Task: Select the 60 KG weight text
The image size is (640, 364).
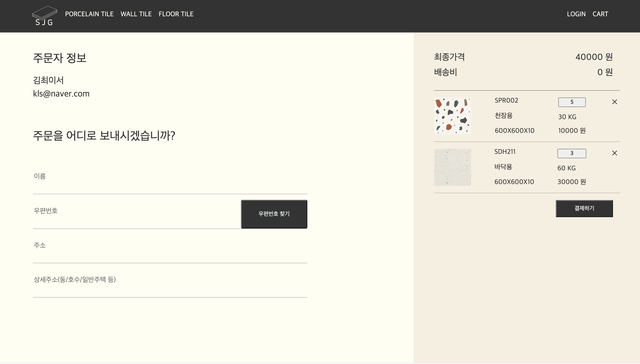Action: tap(566, 168)
